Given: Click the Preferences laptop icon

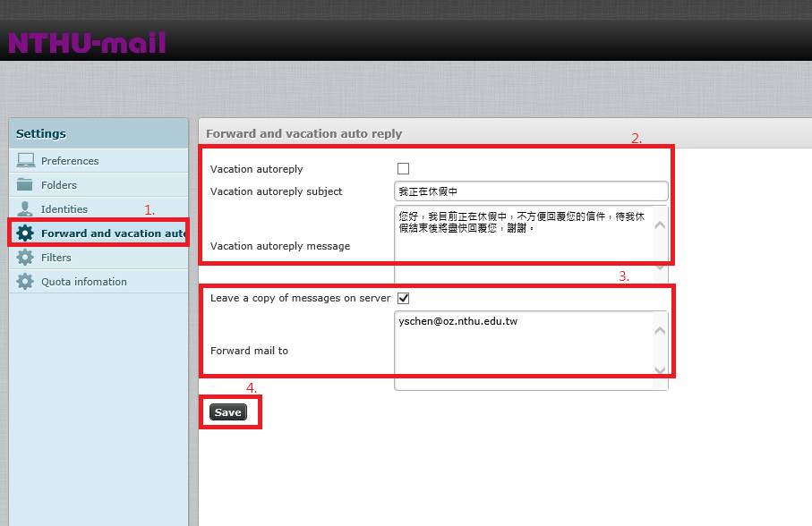Looking at the screenshot, I should coord(25,161).
